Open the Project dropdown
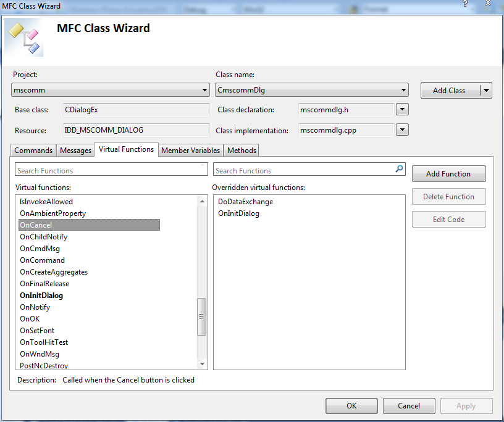The image size is (504, 422). 110,90
